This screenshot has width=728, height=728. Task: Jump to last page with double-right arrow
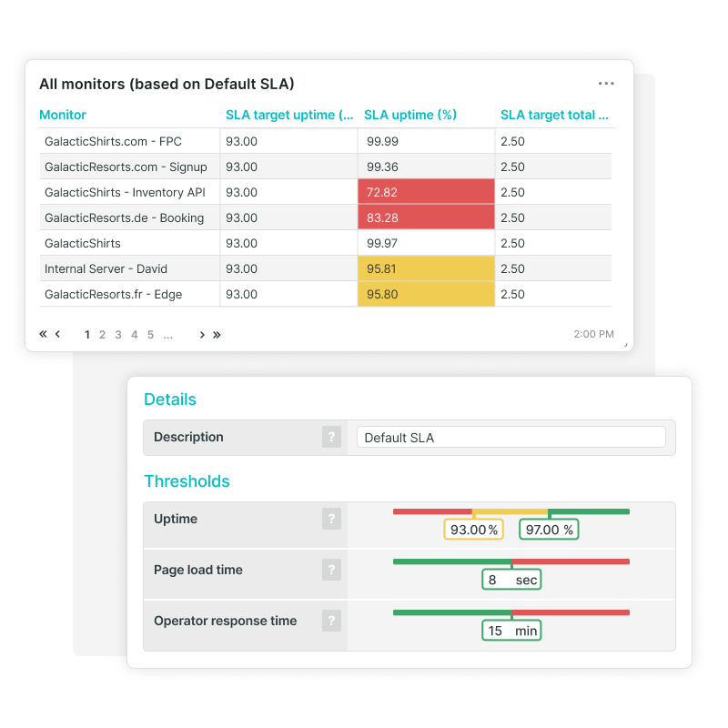click(x=217, y=335)
